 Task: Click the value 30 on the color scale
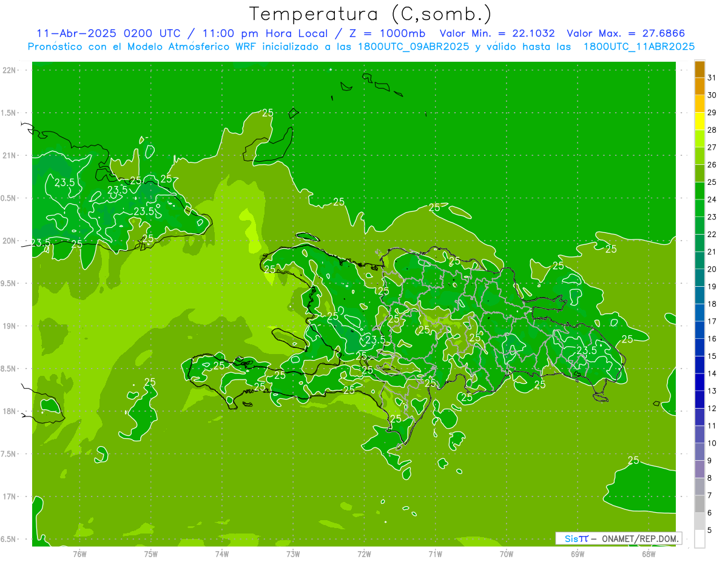point(712,95)
